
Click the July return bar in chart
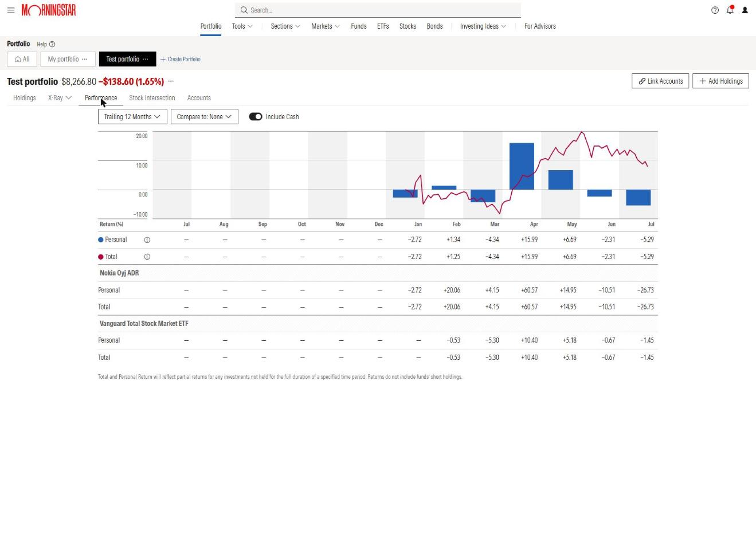tap(639, 197)
